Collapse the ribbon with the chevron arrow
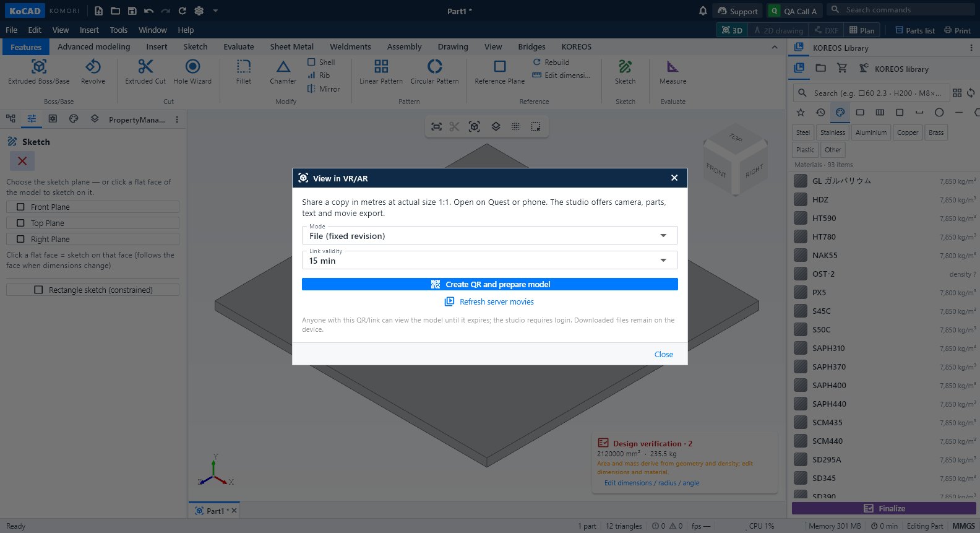The image size is (980, 533). (774, 47)
